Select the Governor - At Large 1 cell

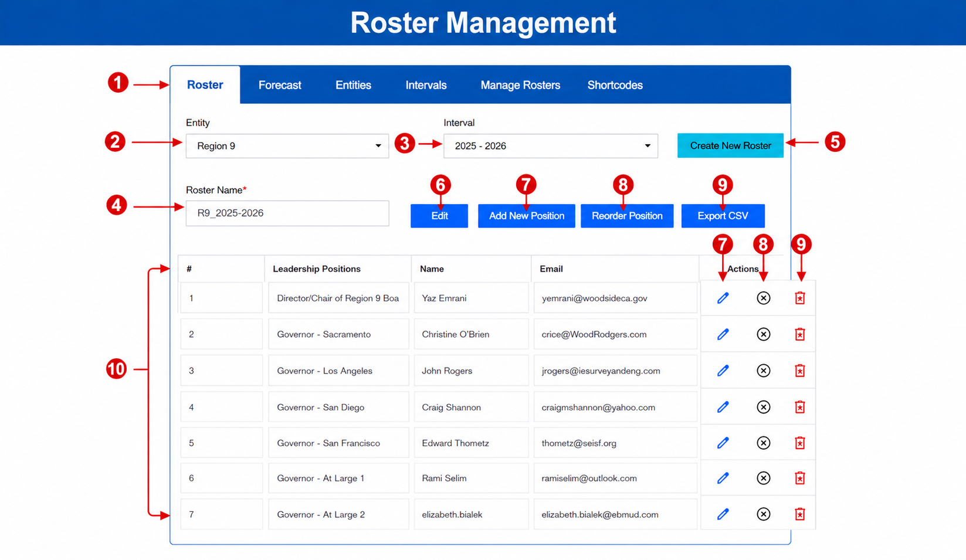point(338,478)
